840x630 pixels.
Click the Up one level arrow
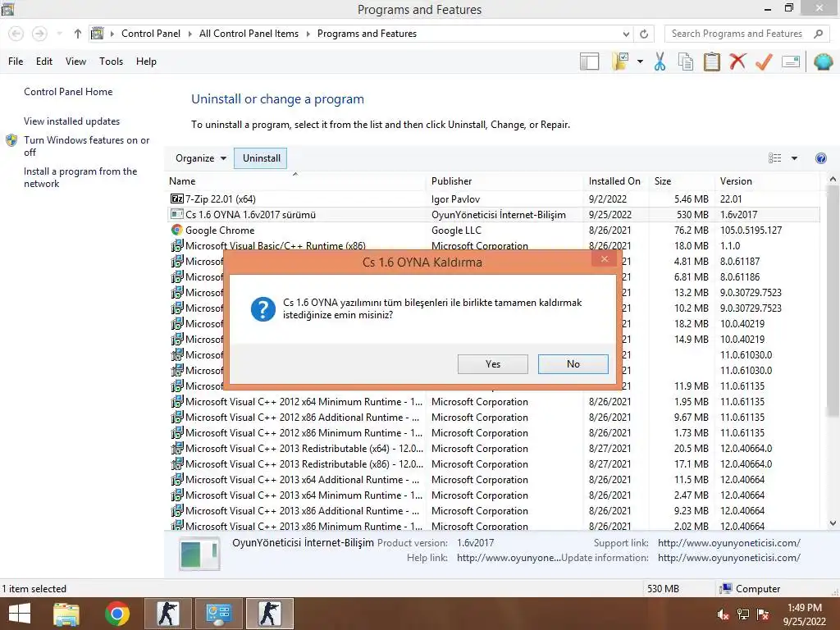78,34
